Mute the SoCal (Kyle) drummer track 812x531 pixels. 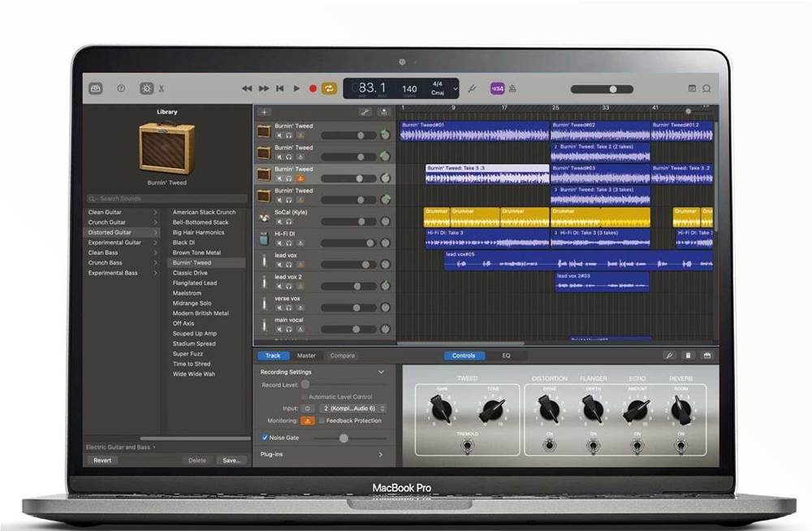point(279,222)
